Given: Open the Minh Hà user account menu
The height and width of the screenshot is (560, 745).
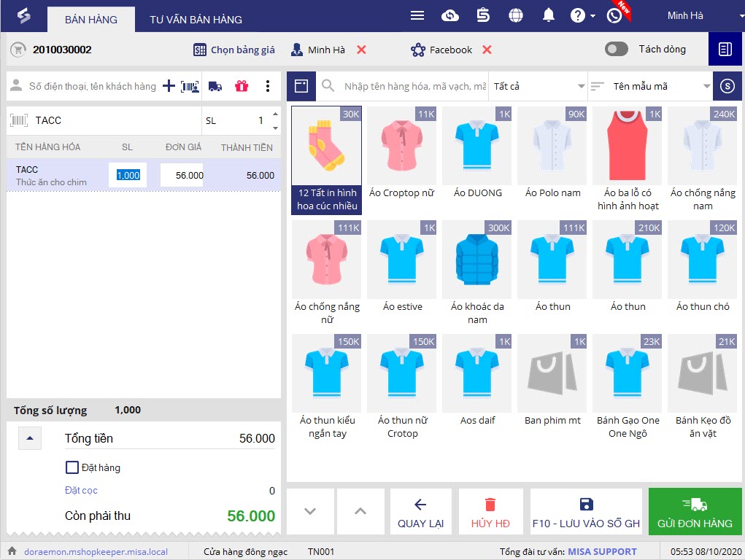Looking at the screenshot, I should (x=705, y=15).
